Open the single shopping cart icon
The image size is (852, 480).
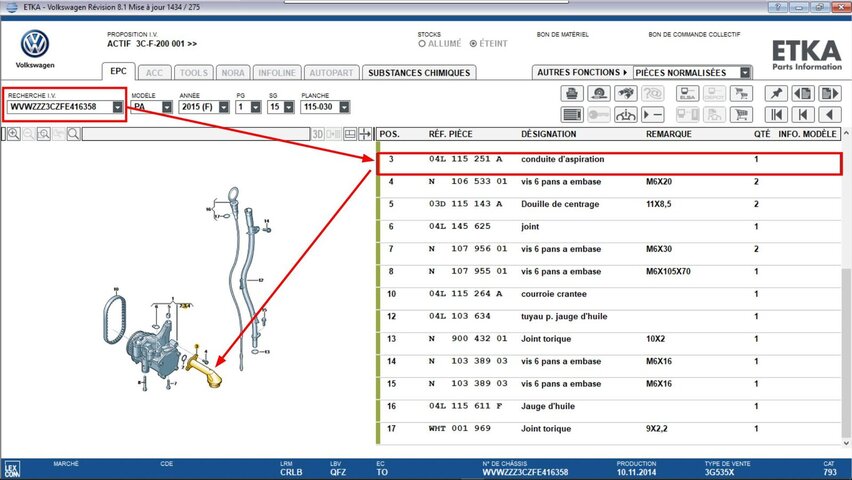741,115
